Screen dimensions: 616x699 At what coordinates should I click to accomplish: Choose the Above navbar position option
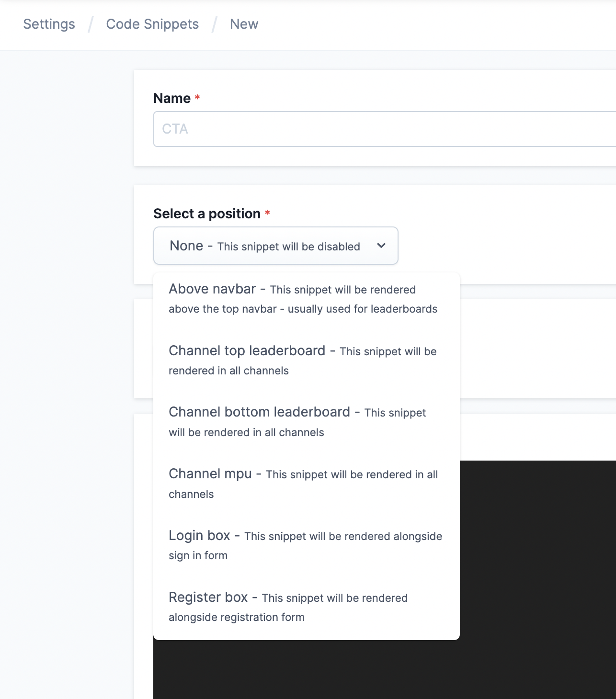click(x=303, y=299)
